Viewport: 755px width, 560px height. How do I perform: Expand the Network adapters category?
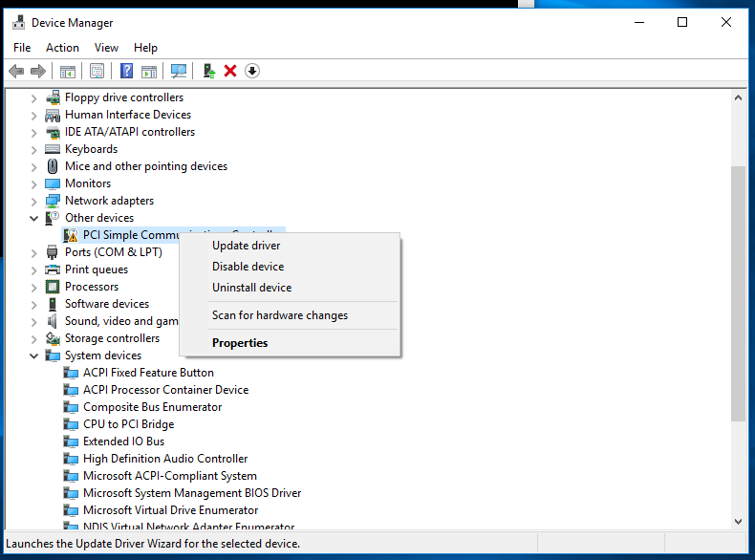pos(34,201)
